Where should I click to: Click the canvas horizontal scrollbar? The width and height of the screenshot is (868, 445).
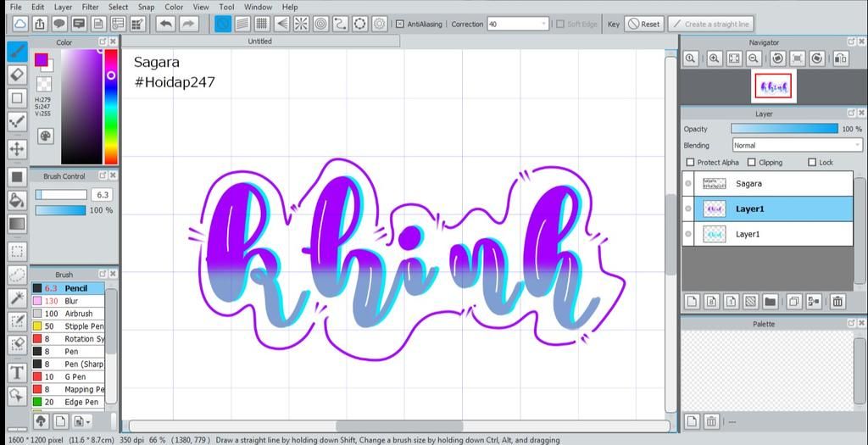(400, 426)
